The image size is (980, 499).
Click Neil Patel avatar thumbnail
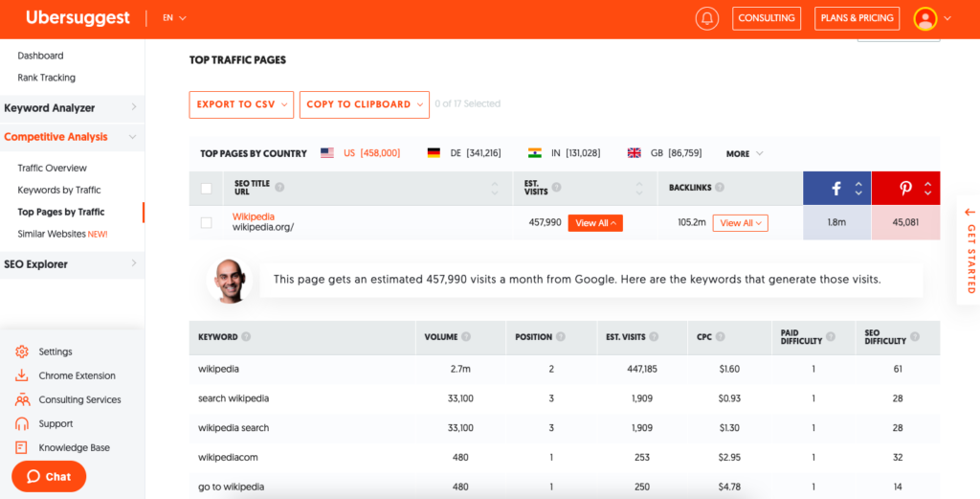coord(230,280)
